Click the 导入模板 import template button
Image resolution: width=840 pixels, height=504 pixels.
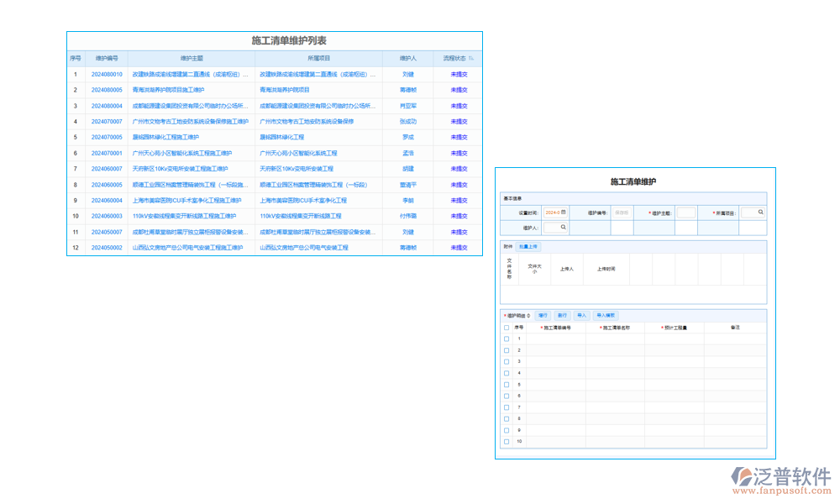click(606, 314)
